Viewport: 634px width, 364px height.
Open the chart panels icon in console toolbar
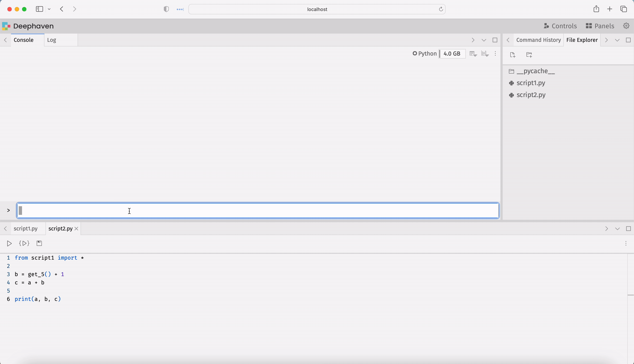click(484, 53)
